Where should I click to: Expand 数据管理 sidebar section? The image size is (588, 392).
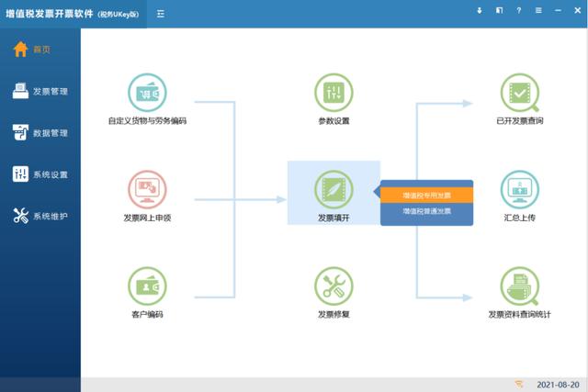coord(40,133)
